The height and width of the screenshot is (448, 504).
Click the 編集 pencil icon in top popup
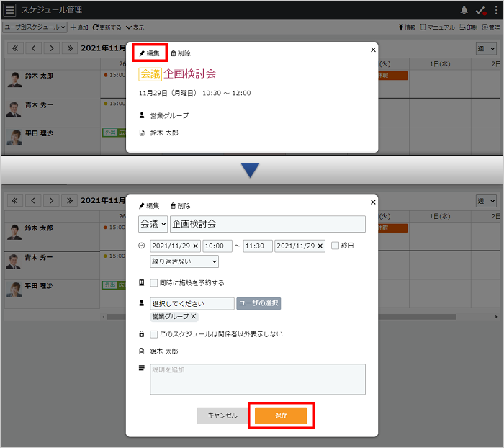(x=142, y=53)
